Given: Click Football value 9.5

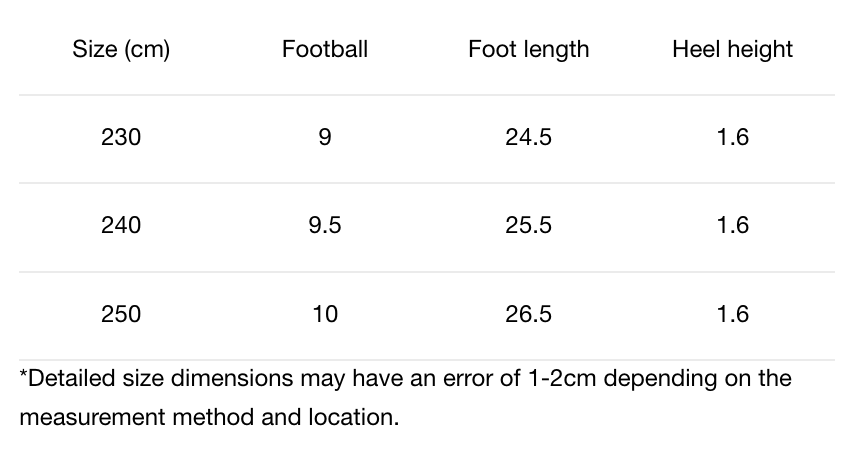Looking at the screenshot, I should pos(325,226).
